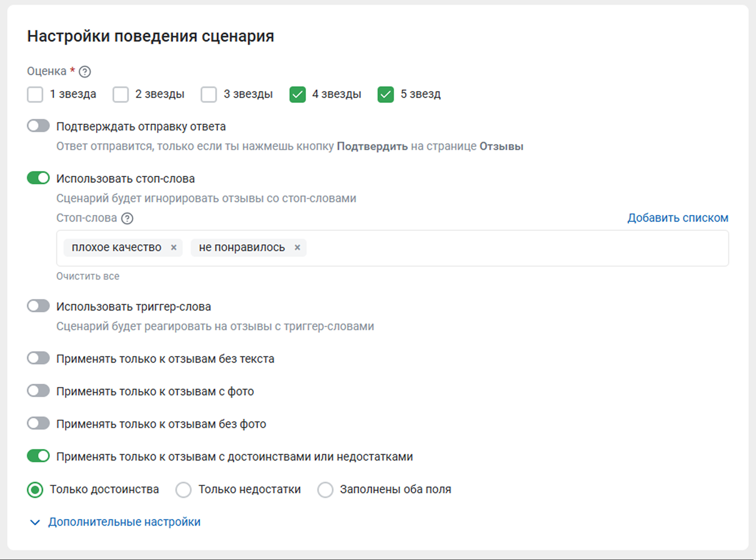
Task: Tick the «3 звезды» rating checkbox
Action: (x=209, y=95)
